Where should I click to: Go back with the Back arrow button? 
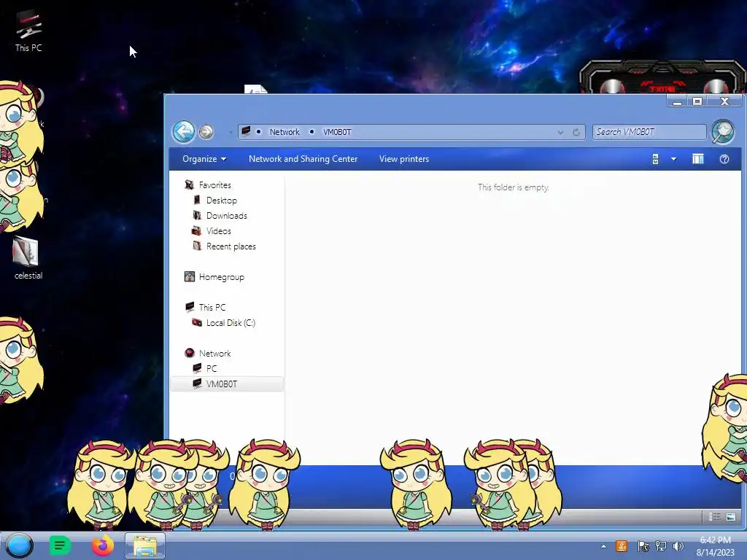(x=183, y=131)
